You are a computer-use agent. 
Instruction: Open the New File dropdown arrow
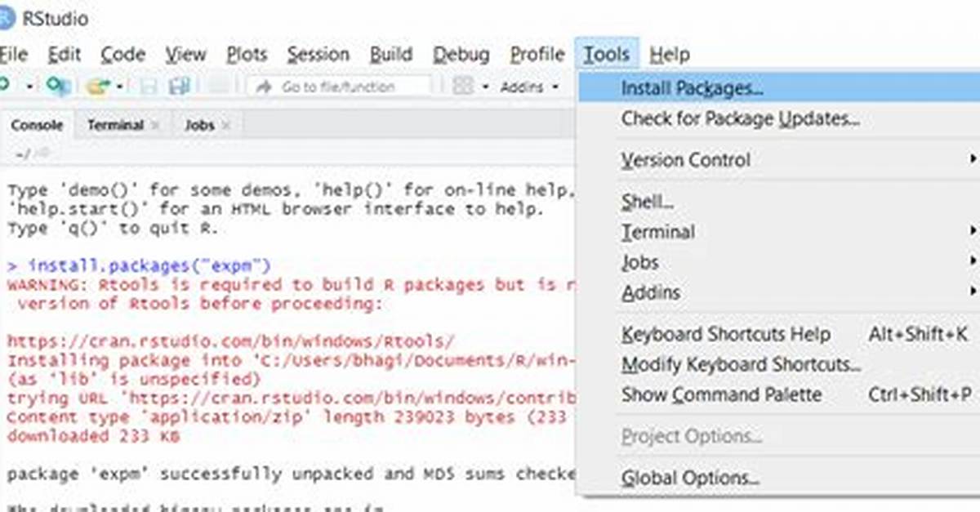click(29, 87)
